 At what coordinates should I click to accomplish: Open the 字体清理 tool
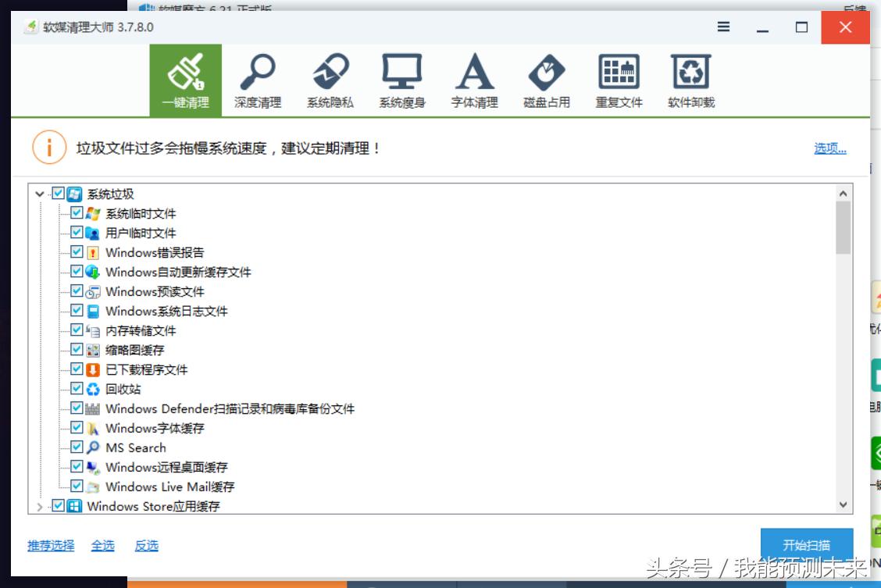(473, 78)
